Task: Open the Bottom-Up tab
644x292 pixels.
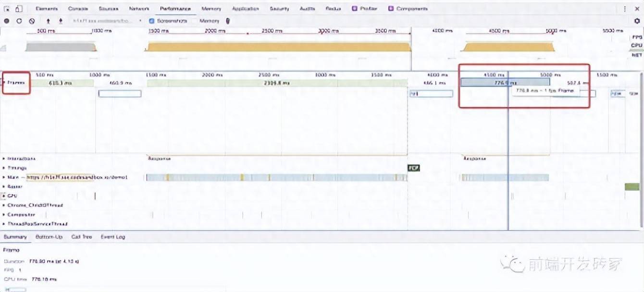Action: [49, 237]
